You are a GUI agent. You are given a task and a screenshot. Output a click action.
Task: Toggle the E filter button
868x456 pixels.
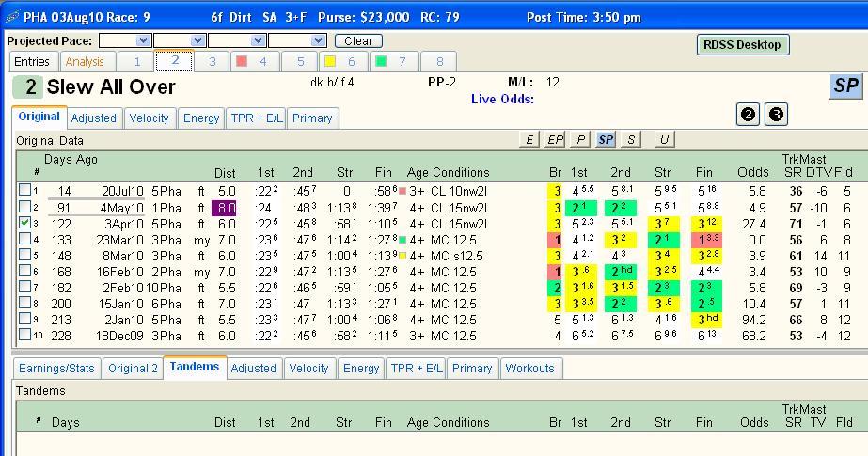pos(529,139)
